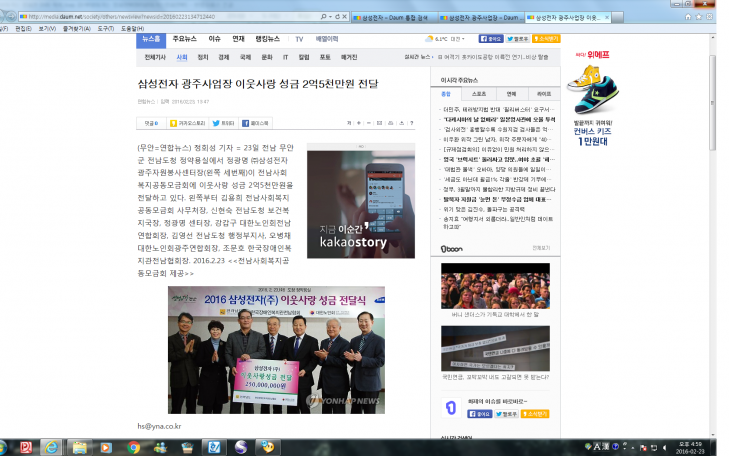Open the file explorer folder in taskbar
Viewport: 729px width, 456px height.
click(80, 447)
